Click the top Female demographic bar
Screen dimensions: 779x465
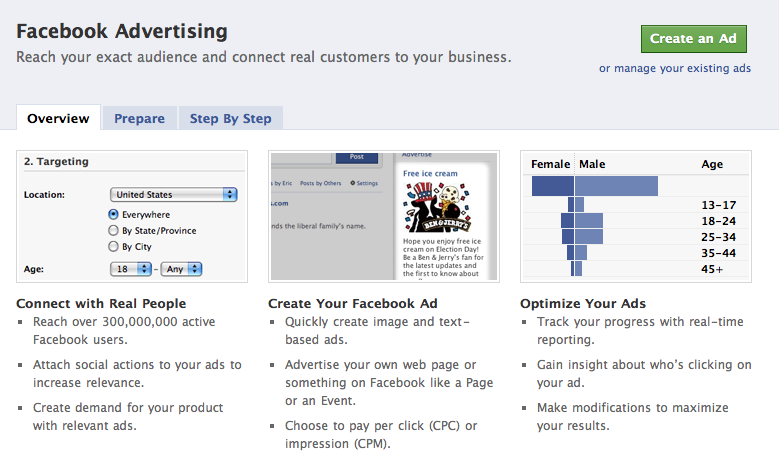[x=552, y=186]
